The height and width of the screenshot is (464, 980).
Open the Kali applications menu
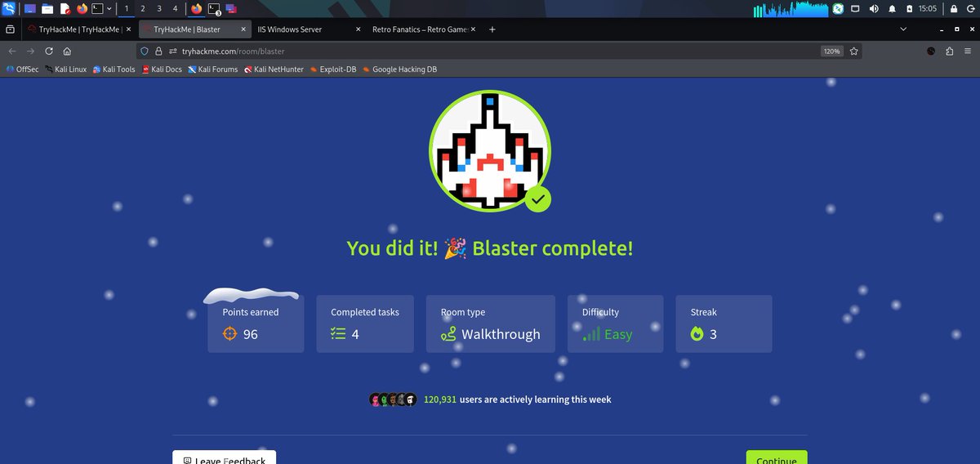tap(9, 9)
